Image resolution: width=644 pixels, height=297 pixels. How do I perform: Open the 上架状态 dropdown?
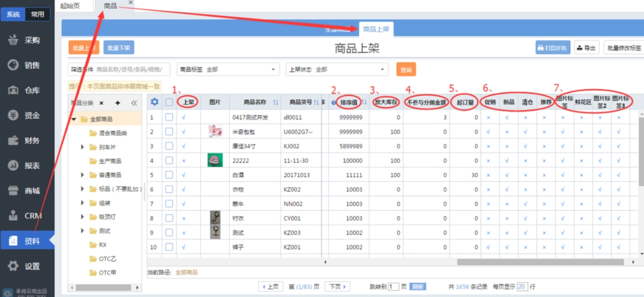tap(337, 70)
